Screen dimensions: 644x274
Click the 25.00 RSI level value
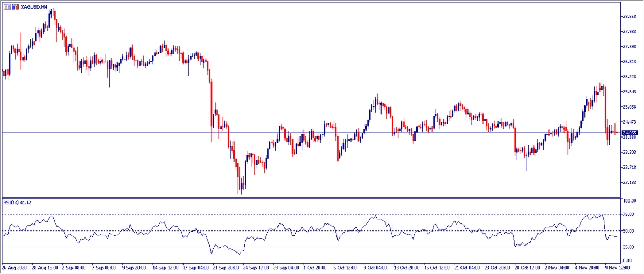[629, 247]
